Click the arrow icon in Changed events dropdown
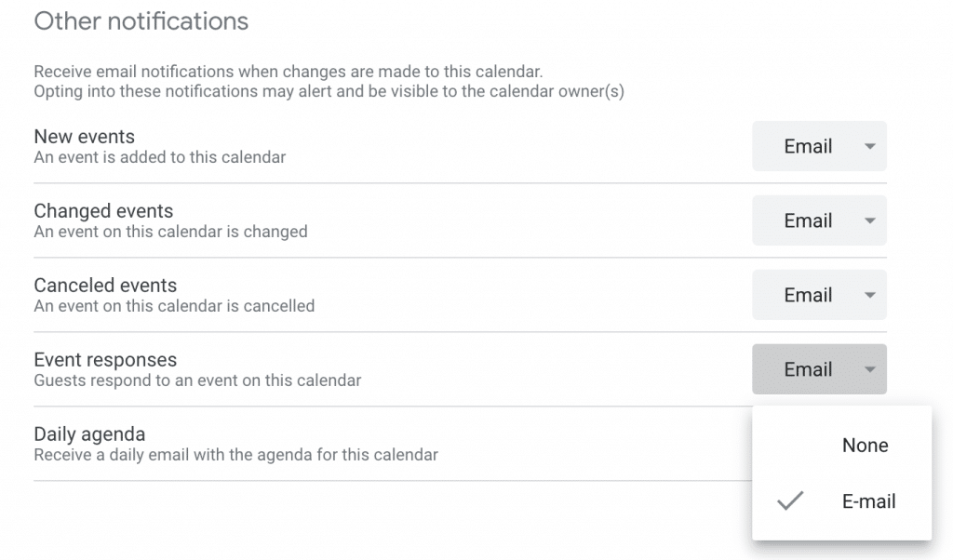Viewport: 953px width, 560px height. (x=869, y=221)
